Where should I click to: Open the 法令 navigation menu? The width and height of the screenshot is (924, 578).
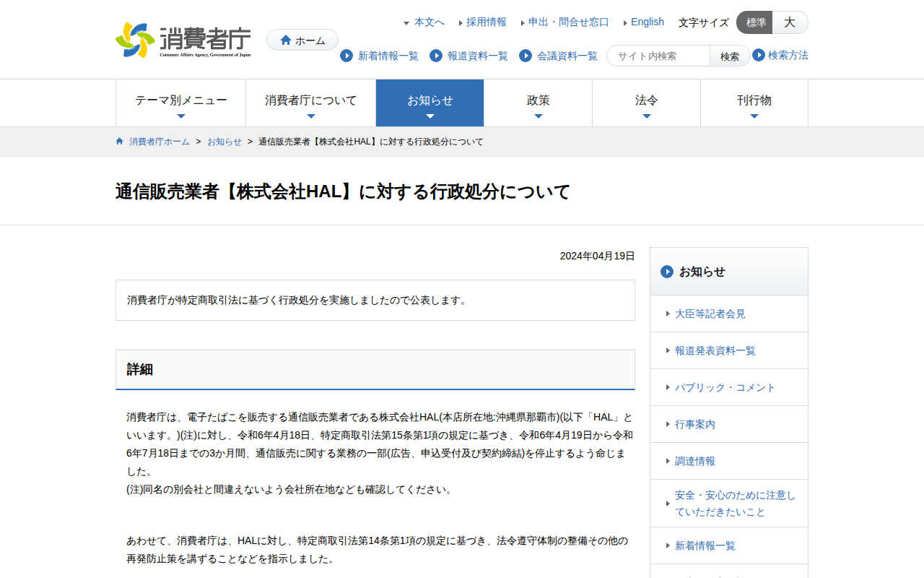pos(646,103)
